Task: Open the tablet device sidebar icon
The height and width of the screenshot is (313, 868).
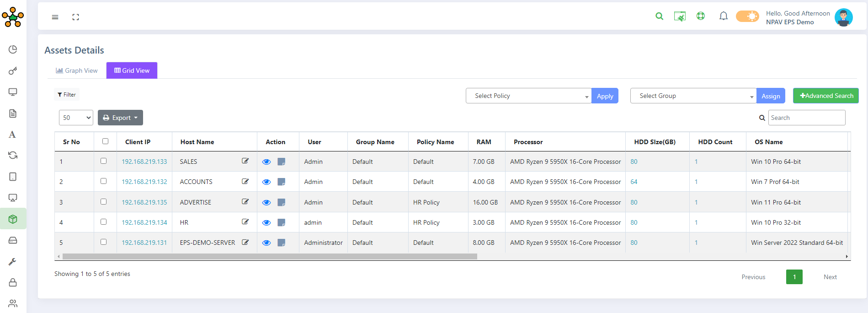Action: pyautogui.click(x=13, y=177)
